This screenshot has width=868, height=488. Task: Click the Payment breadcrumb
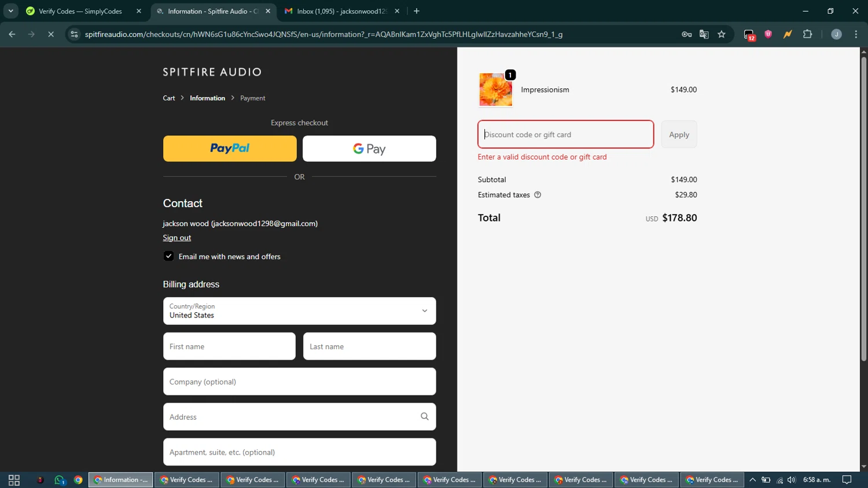(253, 98)
